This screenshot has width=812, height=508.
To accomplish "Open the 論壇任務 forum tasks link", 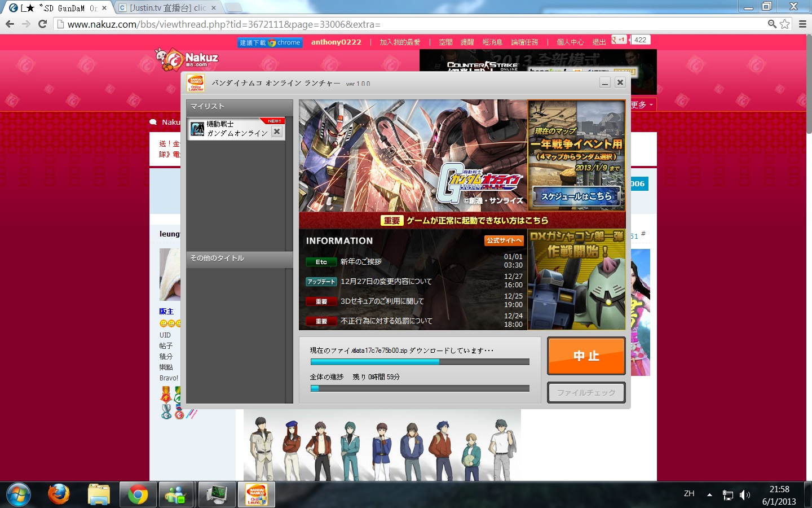I will pos(524,42).
